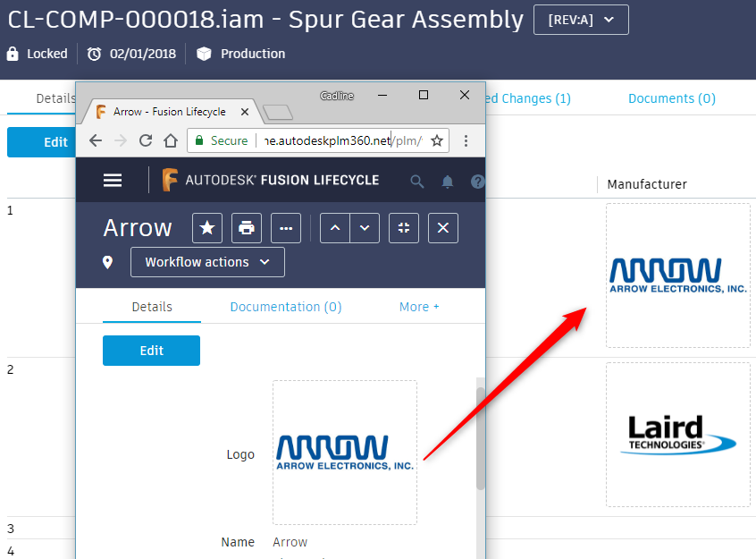
Task: Click the Locked status label
Action: [47, 54]
